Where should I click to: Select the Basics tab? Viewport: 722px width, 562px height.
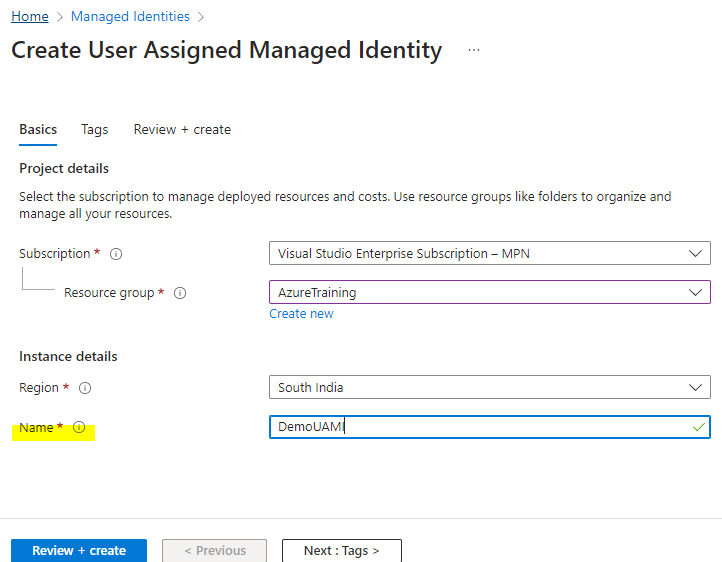tap(38, 130)
